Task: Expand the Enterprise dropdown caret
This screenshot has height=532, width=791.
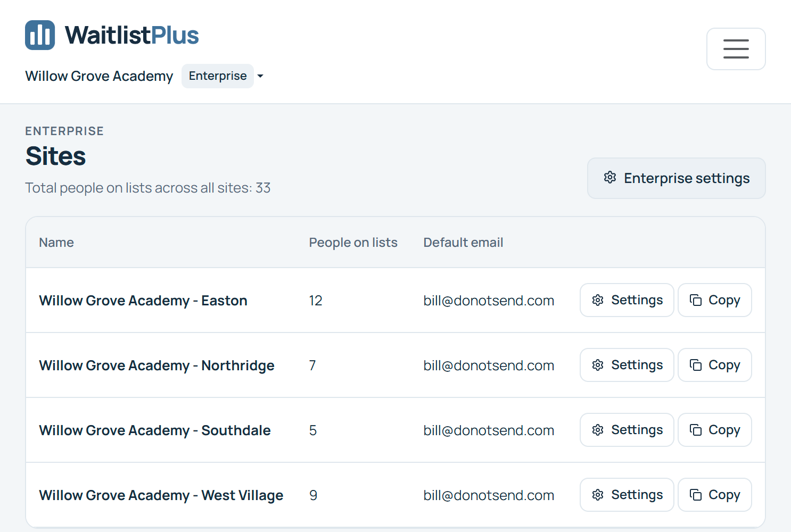Action: click(260, 76)
